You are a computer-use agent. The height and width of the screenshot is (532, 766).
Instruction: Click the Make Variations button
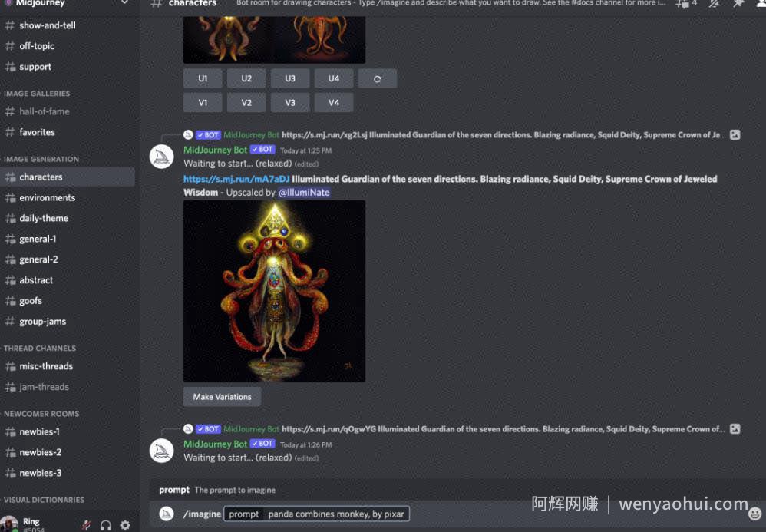(223, 397)
